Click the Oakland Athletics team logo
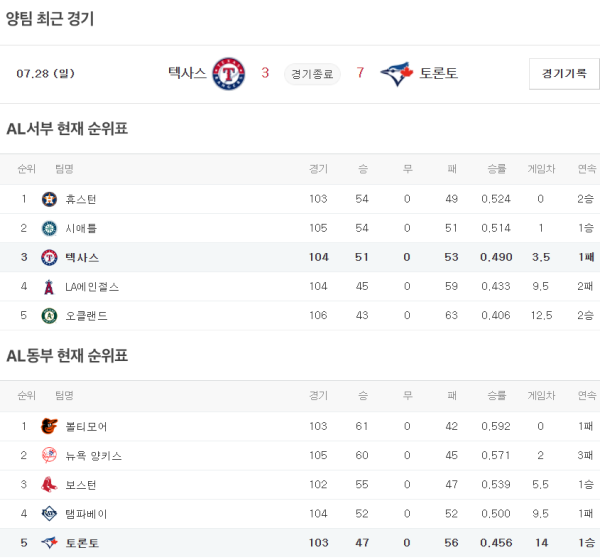 pyautogui.click(x=49, y=316)
